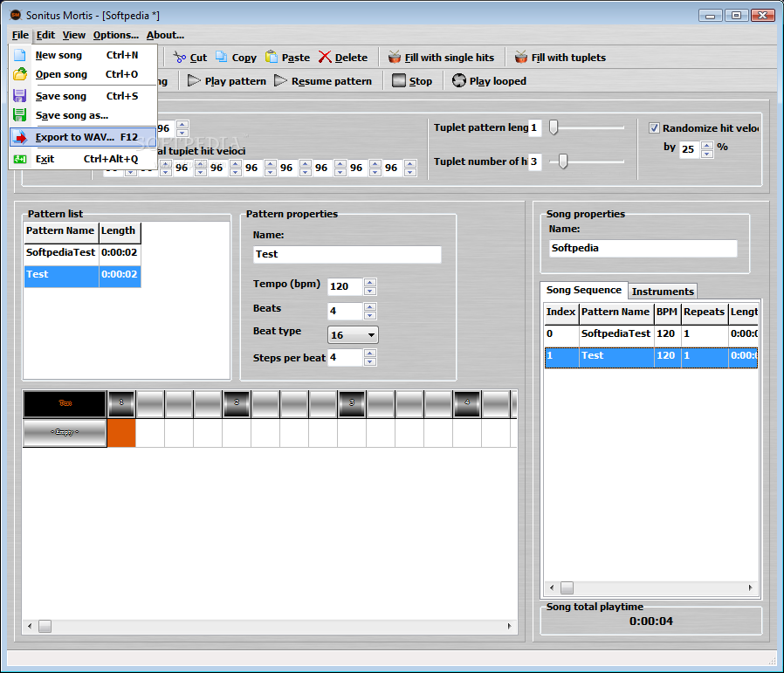Click Fill with single hits button
Screen dimensions: 784x673
tap(442, 57)
